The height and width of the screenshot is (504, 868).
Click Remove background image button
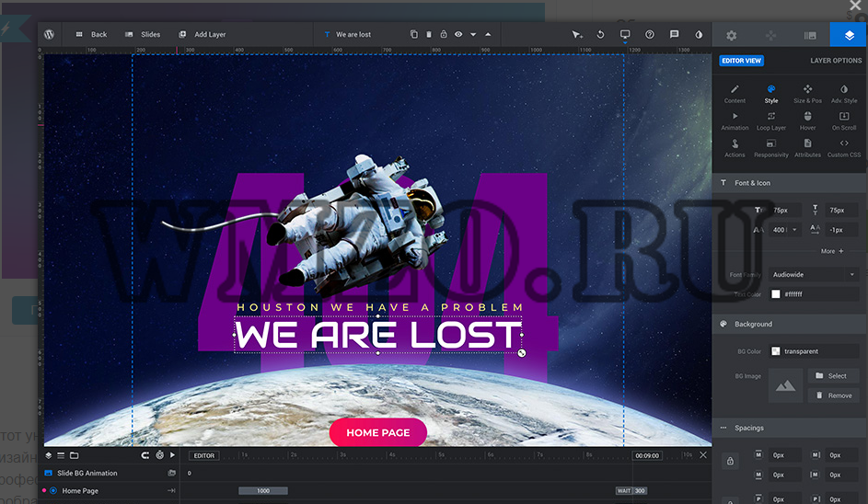coord(833,395)
